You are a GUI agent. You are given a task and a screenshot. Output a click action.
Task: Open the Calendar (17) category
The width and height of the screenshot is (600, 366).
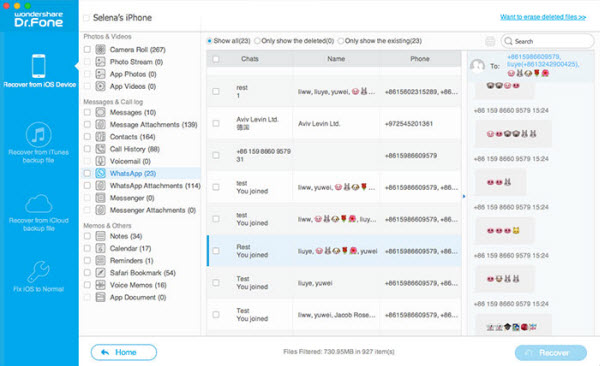(x=130, y=248)
